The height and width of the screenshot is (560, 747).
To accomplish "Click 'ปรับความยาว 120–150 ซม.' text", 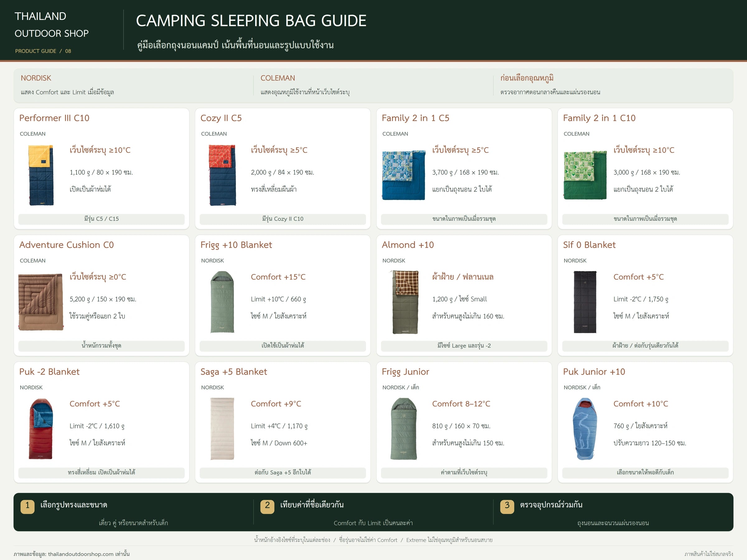I will tap(650, 443).
